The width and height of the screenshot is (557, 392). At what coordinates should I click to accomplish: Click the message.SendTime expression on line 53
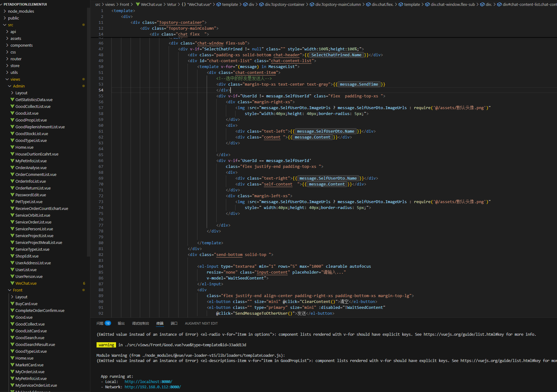pos(359,84)
